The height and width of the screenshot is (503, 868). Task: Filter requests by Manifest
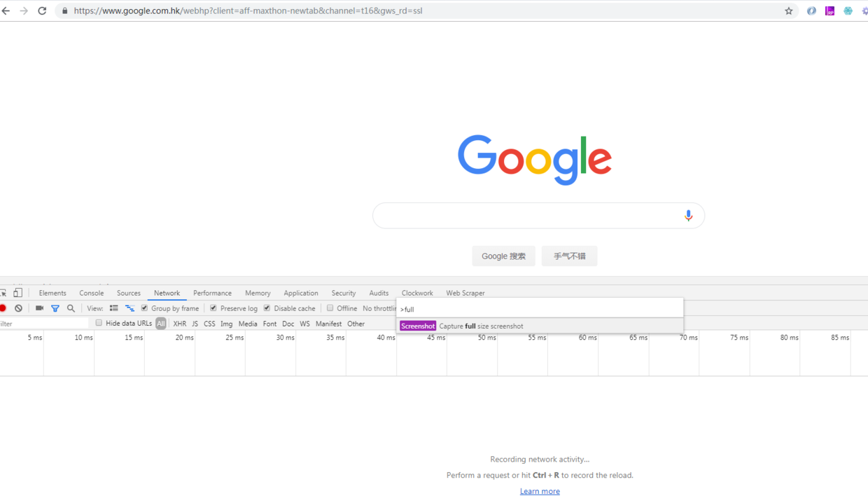tap(328, 324)
